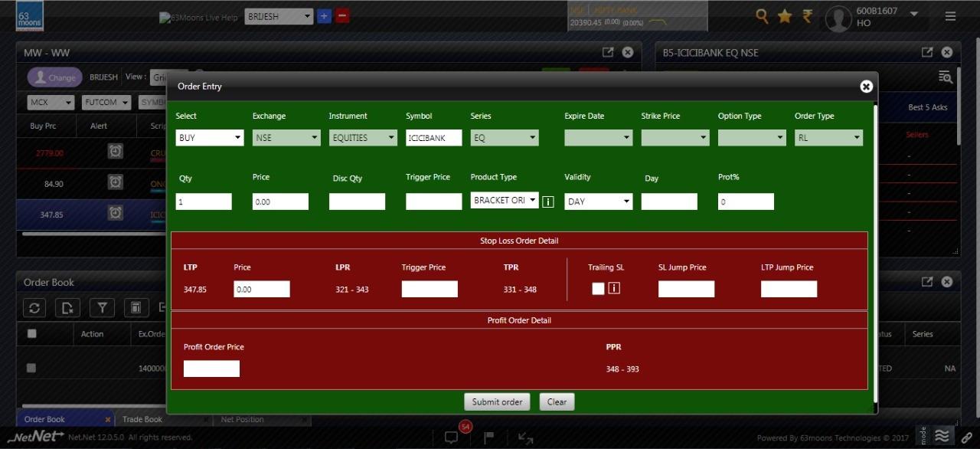Click Order Book calculator icon

click(x=136, y=308)
